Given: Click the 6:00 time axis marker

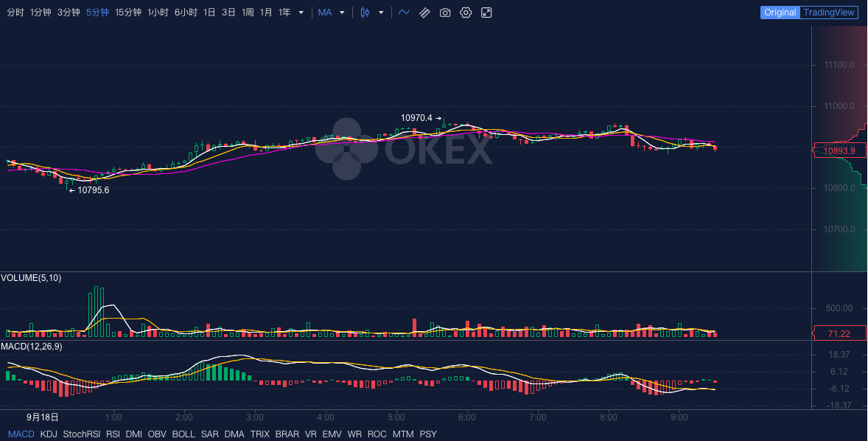Looking at the screenshot, I should click(x=467, y=417).
